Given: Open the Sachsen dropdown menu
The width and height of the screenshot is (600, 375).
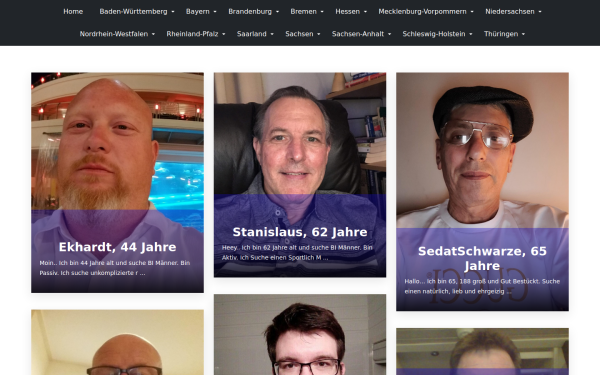Looking at the screenshot, I should click(x=302, y=34).
